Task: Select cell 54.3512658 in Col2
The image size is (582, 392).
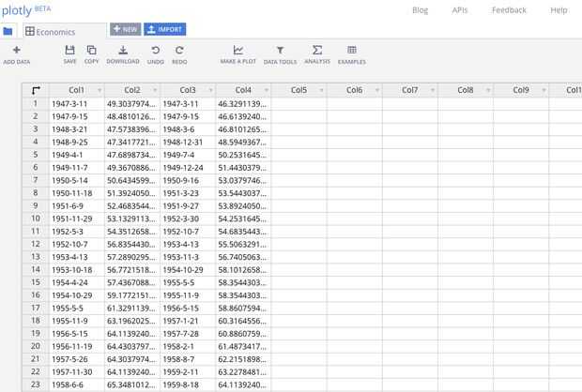Action: point(132,232)
